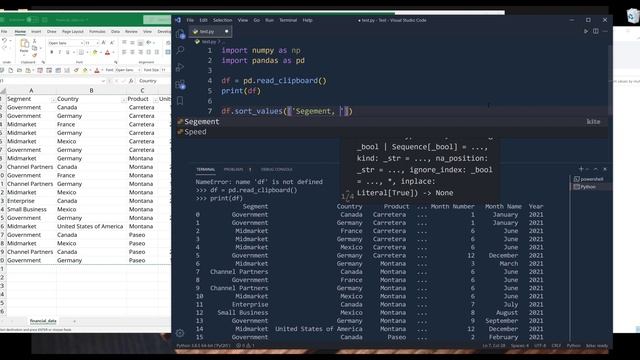Click the Wrap Text icon in Excel
Screen dimensions: 640x360
(168, 42)
